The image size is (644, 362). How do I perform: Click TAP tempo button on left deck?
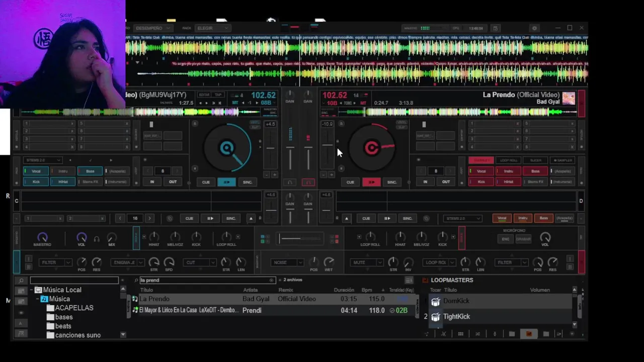218,95
